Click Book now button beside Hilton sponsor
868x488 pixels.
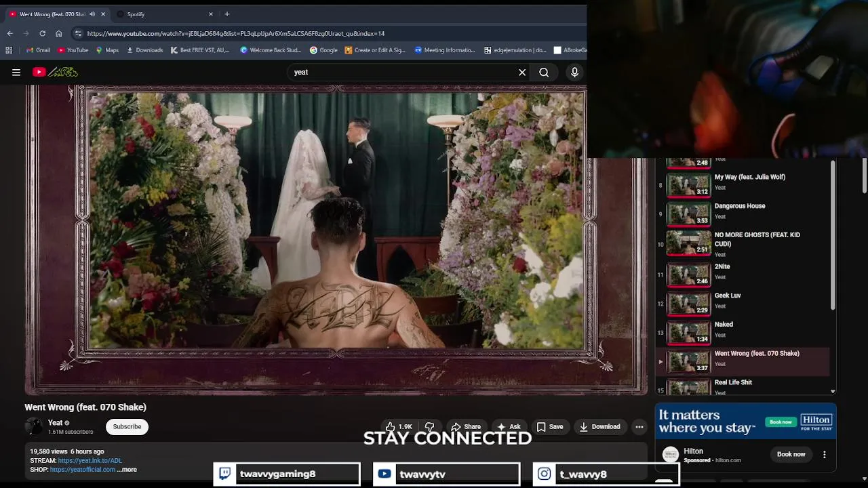791,455
